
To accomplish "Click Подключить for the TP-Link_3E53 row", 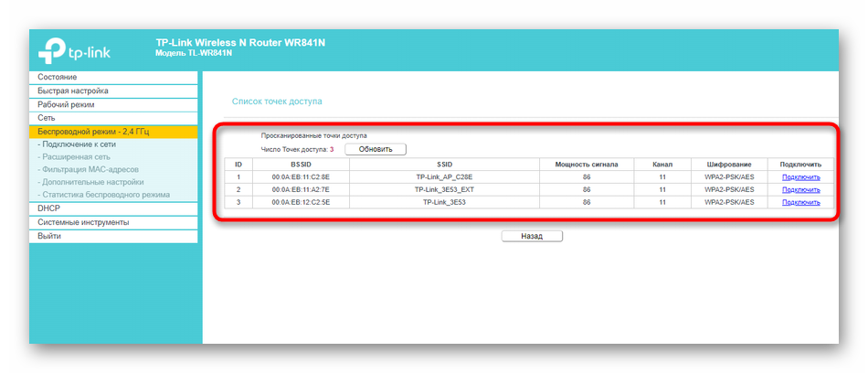I will pos(801,202).
